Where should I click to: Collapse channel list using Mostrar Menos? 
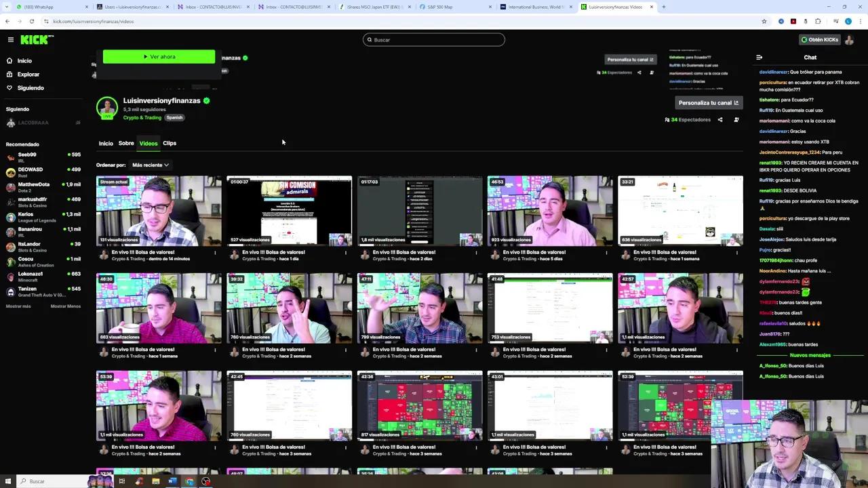[65, 306]
